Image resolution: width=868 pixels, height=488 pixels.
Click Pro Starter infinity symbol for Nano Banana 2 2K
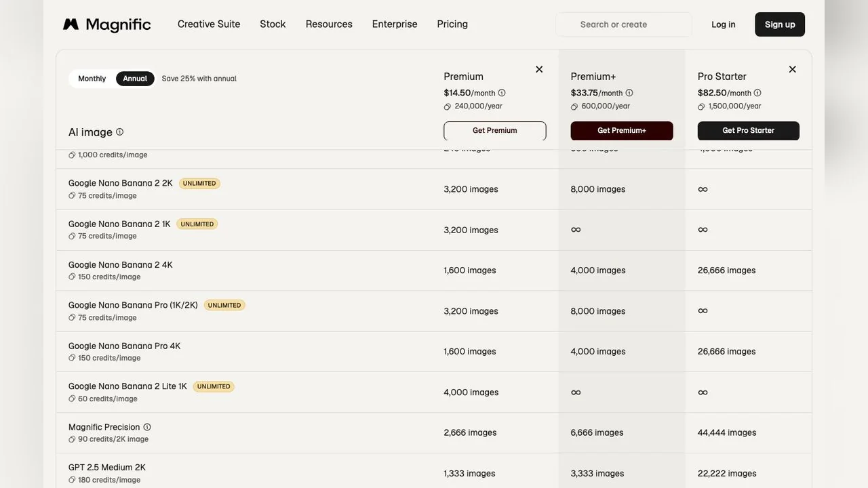pyautogui.click(x=703, y=189)
